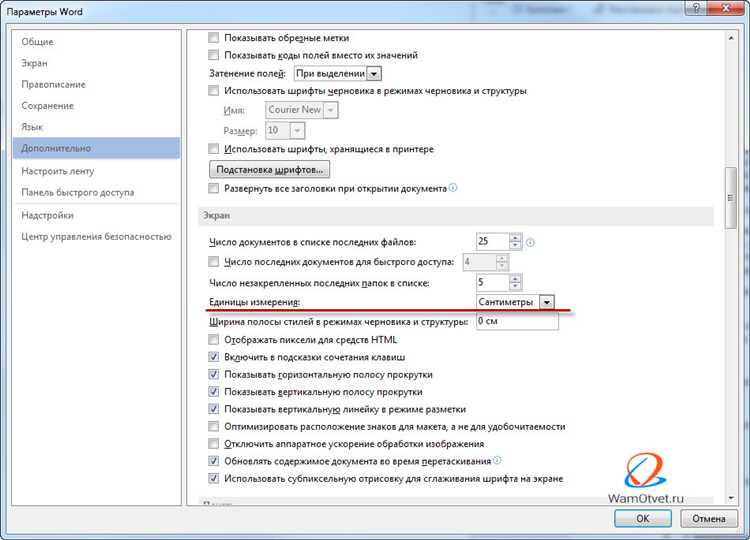Open the font size 10 dropdown
The image size is (750, 540).
297,130
